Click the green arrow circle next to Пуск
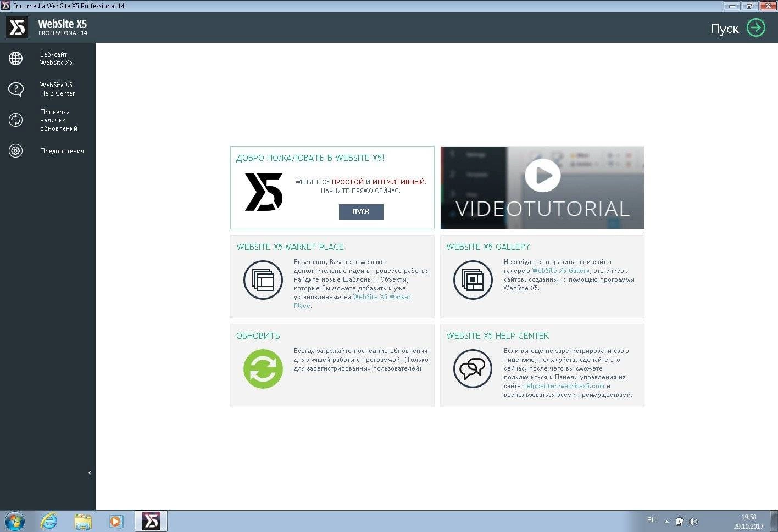 756,27
